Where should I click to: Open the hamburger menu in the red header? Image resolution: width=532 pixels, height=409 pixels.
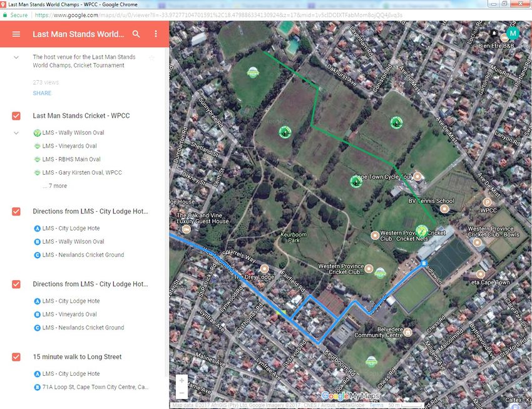(16, 34)
